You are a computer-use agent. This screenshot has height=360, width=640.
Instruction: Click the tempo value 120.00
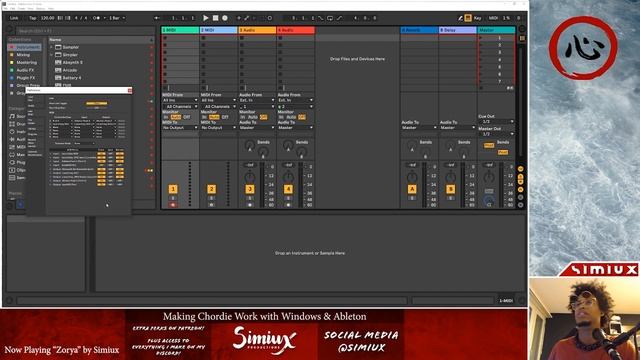47,18
